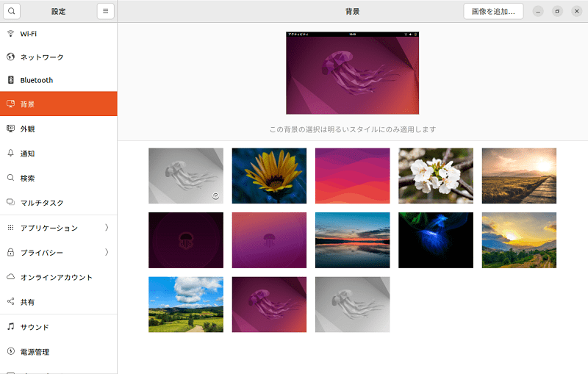The width and height of the screenshot is (588, 374).
Task: Click the 画像を追加... button
Action: pos(493,11)
